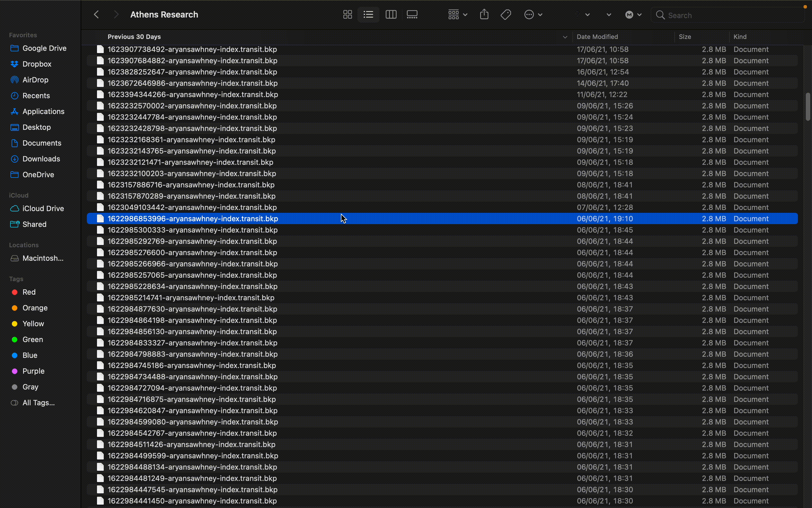Open the action ellipsis menu
This screenshot has width=812, height=508.
(x=533, y=14)
